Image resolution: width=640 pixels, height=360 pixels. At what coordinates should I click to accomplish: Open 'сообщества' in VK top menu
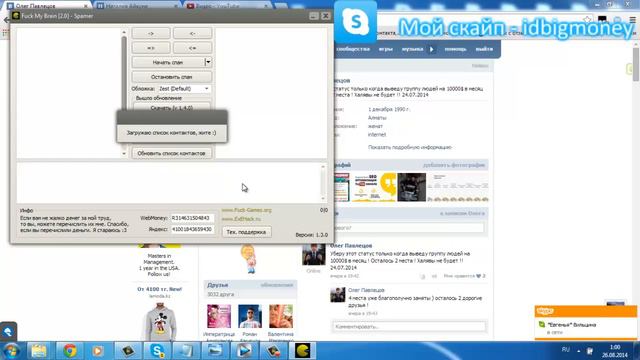tap(353, 49)
